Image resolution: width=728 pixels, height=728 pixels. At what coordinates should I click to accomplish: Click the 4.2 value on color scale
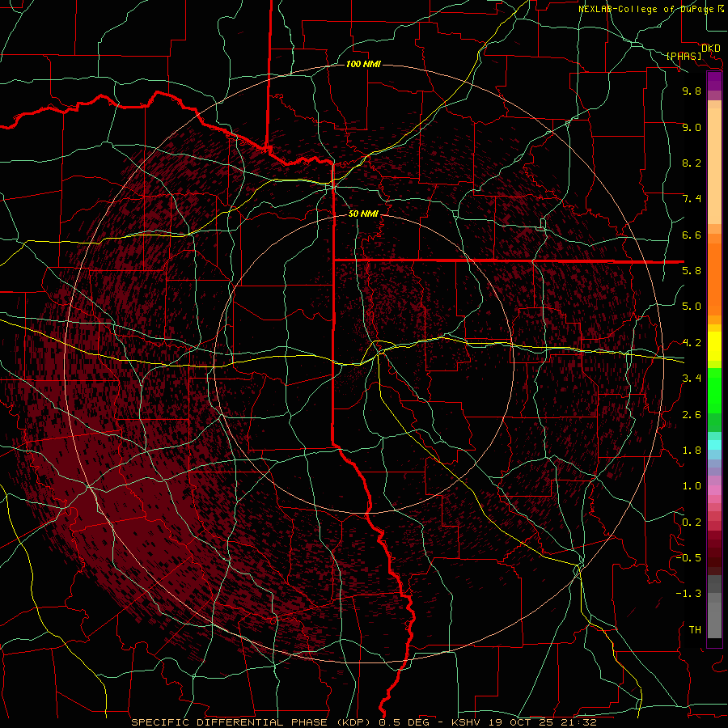coord(692,343)
